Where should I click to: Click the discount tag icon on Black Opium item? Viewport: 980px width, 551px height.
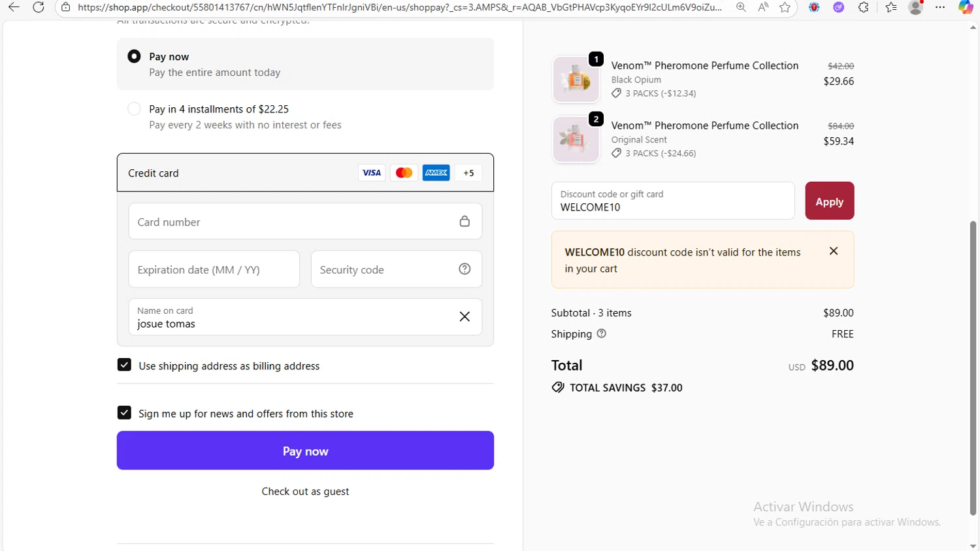pos(616,93)
